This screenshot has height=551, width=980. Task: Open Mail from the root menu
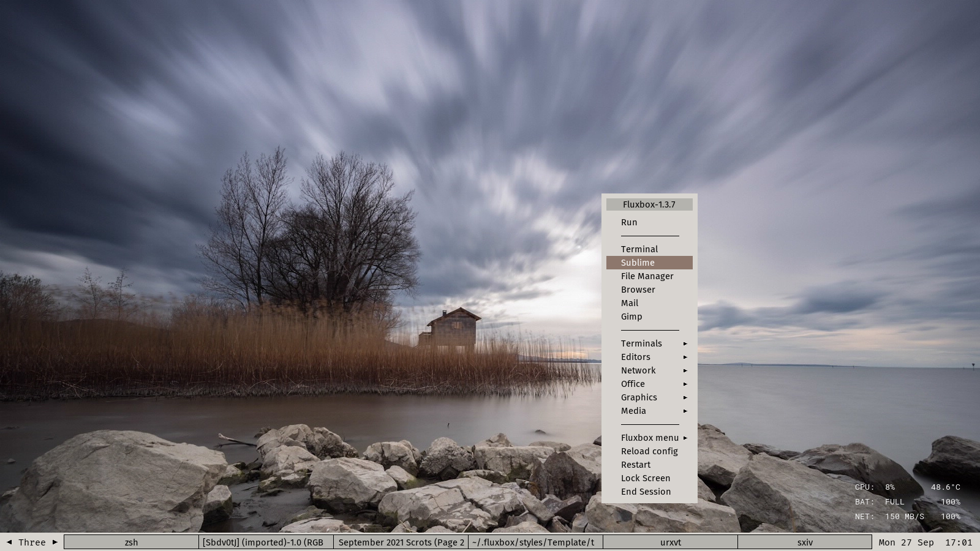click(649, 303)
